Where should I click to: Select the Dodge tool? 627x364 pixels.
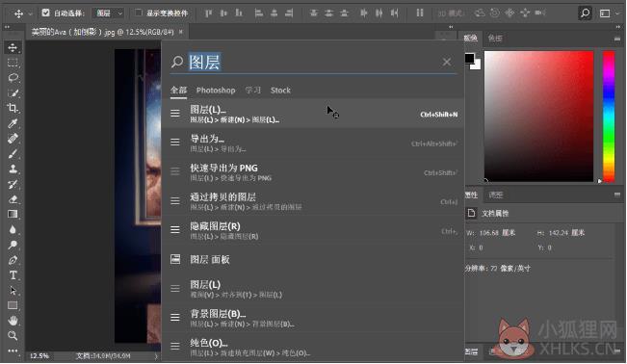[13, 245]
